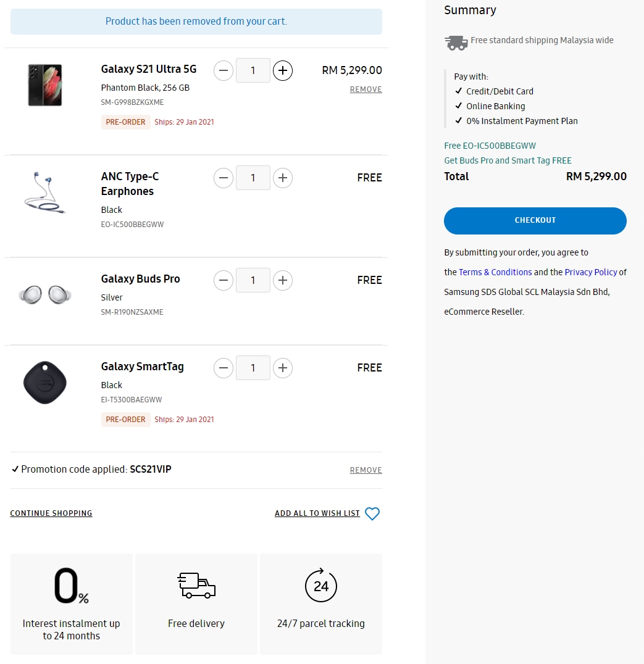Click the wish list heart icon
Screen dimensions: 644x664
372,513
